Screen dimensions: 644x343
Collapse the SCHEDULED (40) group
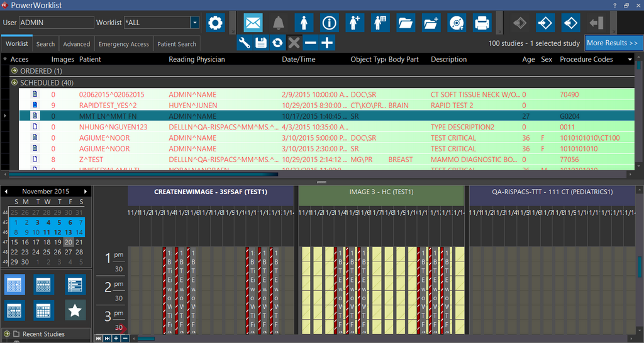click(x=14, y=83)
